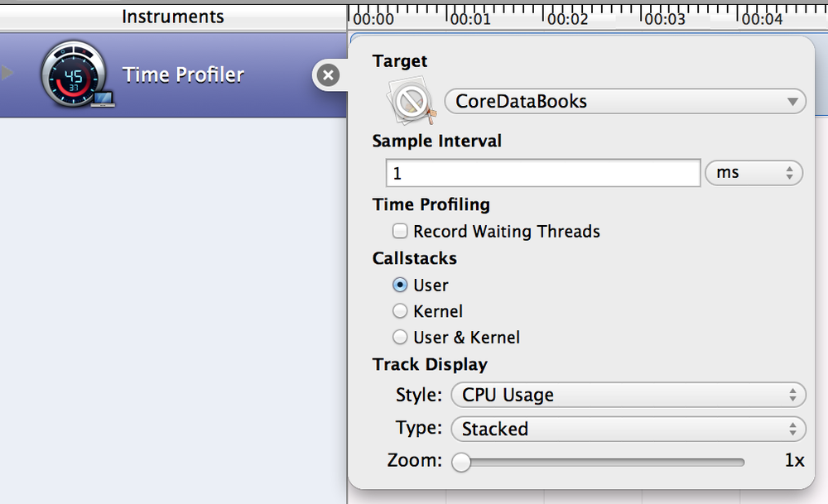828x504 pixels.
Task: Open the Stacked type dropdown
Action: coord(628,429)
